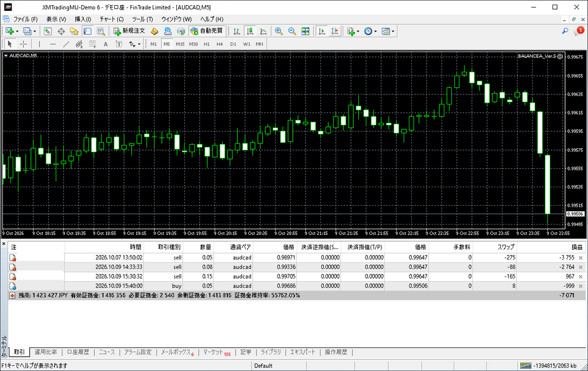Viewport: 588px width, 371px height.
Task: Open the Strategy Tester icon
Action: point(101,31)
